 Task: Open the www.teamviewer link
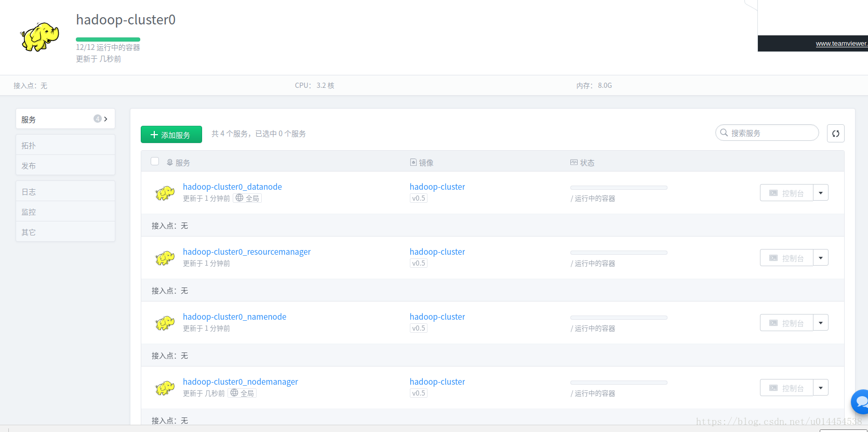tap(842, 44)
